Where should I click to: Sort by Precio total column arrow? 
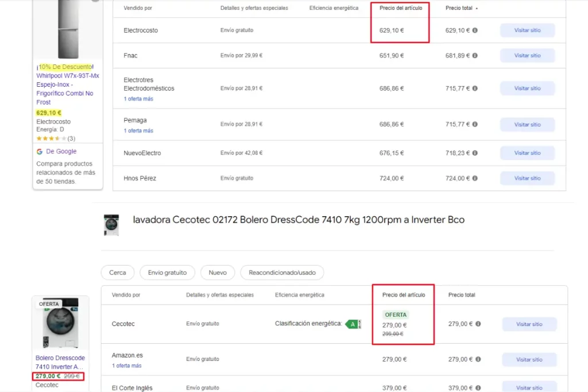[477, 8]
